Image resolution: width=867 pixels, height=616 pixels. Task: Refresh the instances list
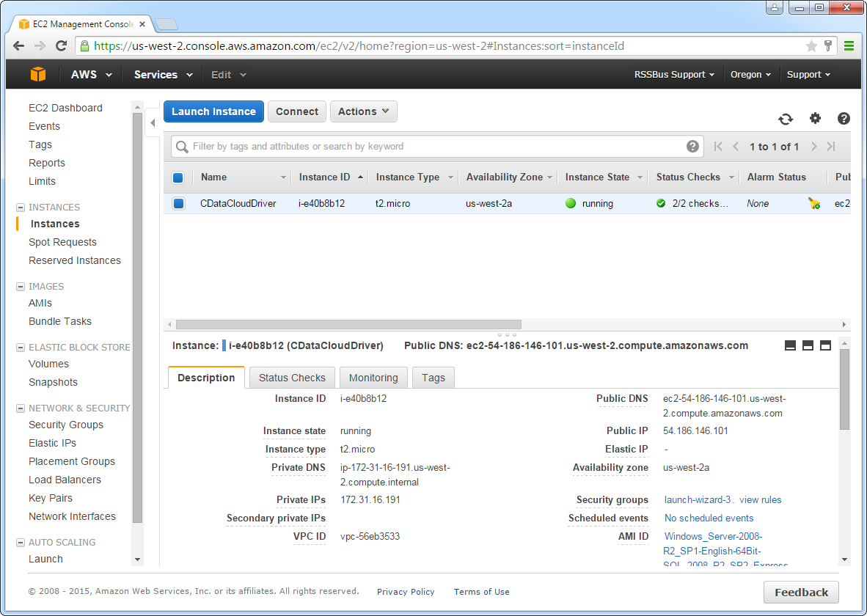point(785,119)
